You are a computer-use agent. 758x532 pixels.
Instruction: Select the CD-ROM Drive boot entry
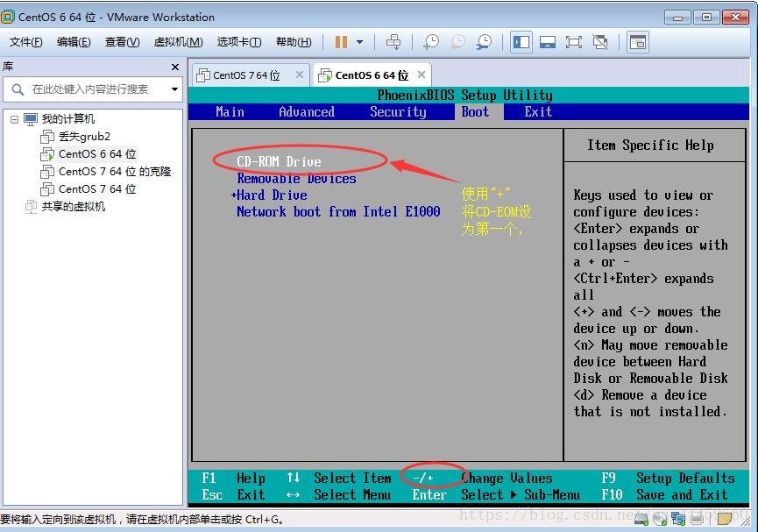(279, 161)
